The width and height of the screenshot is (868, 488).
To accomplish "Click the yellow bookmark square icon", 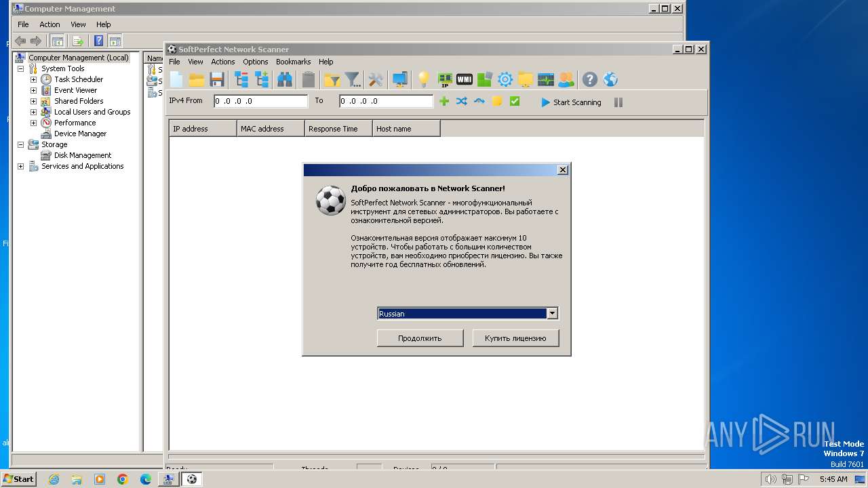I will click(497, 102).
